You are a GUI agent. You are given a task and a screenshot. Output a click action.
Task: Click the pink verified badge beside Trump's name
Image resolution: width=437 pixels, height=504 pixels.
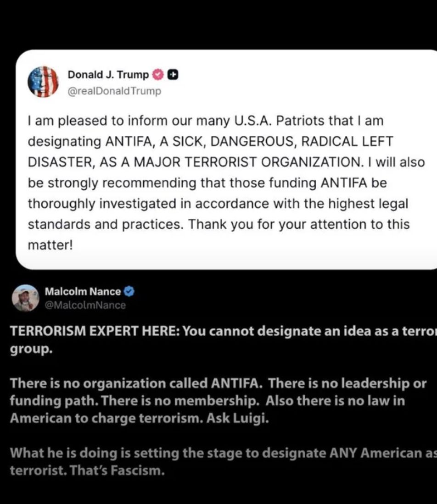click(x=157, y=74)
